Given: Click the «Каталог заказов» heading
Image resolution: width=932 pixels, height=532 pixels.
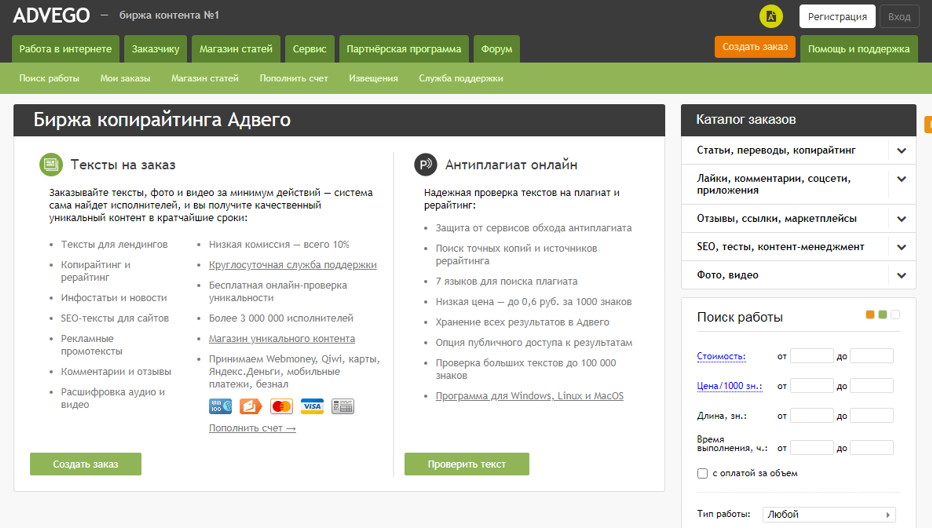Looking at the screenshot, I should coord(746,119).
